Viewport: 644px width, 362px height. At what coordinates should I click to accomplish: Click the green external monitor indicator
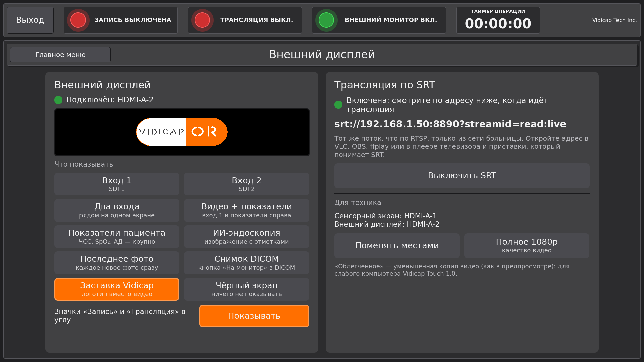point(326,20)
